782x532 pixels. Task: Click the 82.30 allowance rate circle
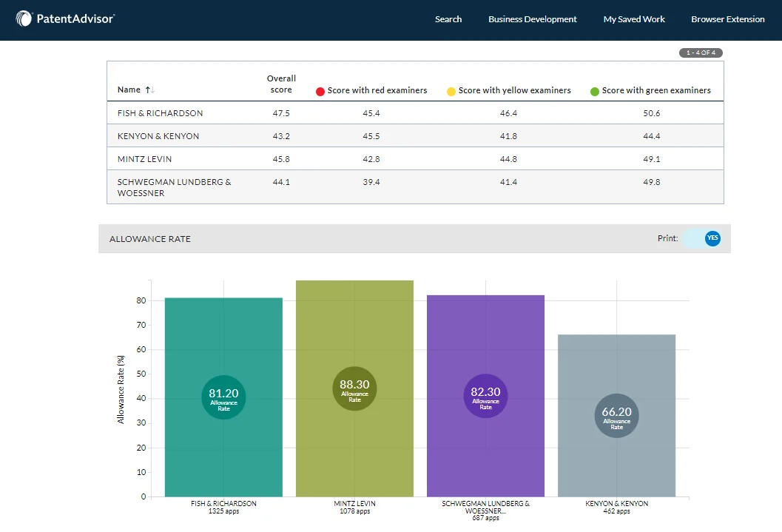click(485, 396)
